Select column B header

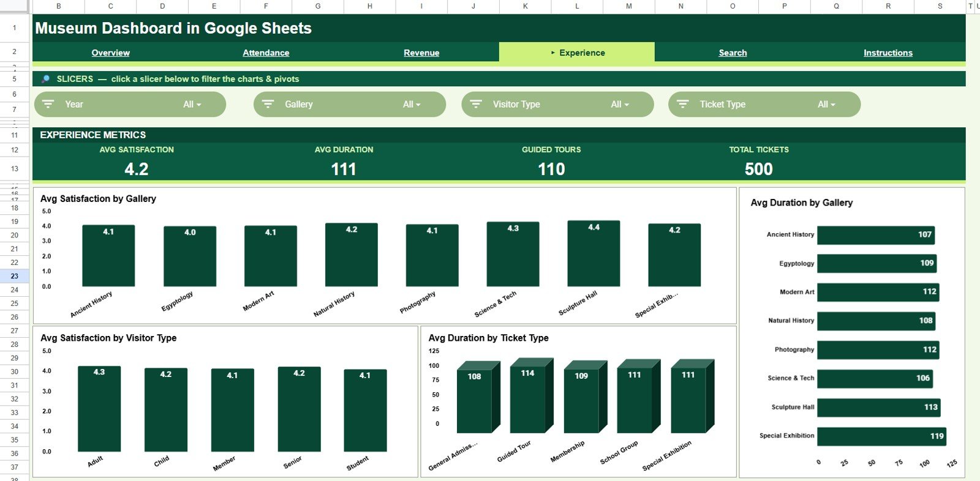tap(59, 6)
